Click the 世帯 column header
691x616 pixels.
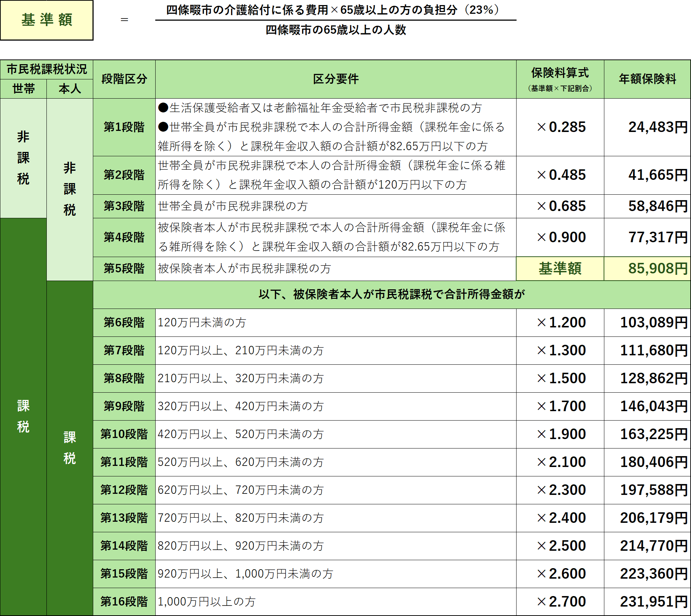click(x=24, y=88)
